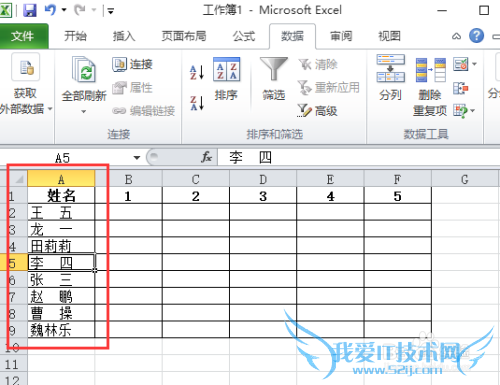Select column E header
The height and width of the screenshot is (385, 500).
pyautogui.click(x=330, y=179)
